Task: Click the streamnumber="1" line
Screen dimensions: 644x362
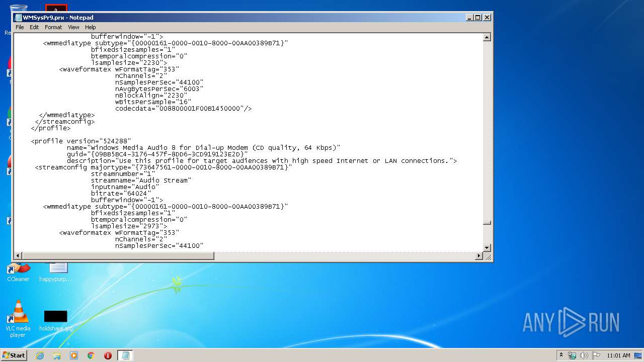Action: [x=123, y=173]
